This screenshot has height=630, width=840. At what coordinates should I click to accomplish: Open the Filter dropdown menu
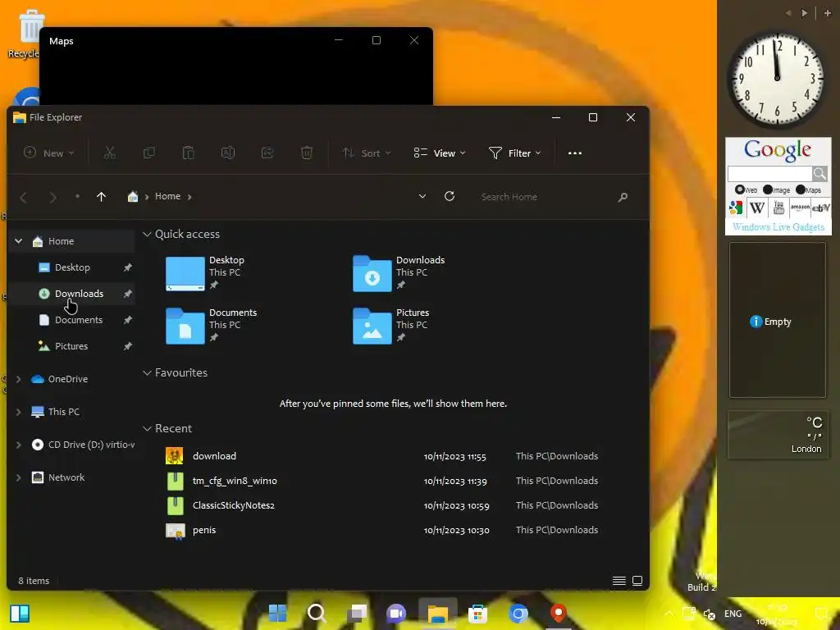tap(515, 153)
